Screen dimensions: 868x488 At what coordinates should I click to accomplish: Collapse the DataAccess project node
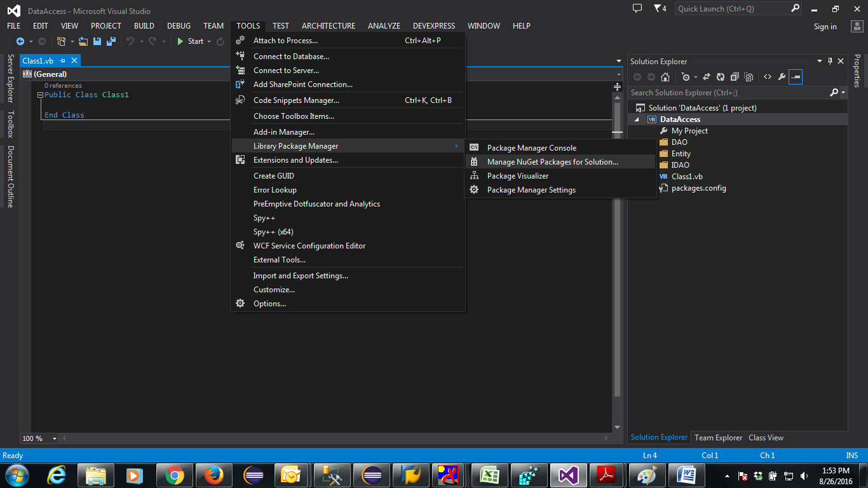click(637, 119)
